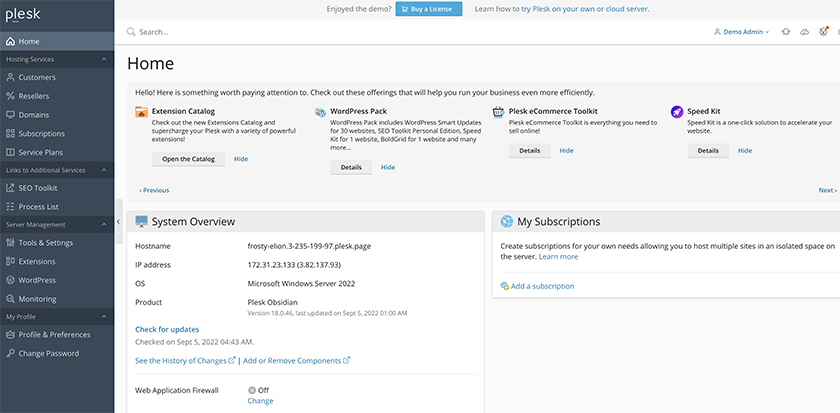Click the search magnifier icon
840x413 pixels.
(x=131, y=32)
